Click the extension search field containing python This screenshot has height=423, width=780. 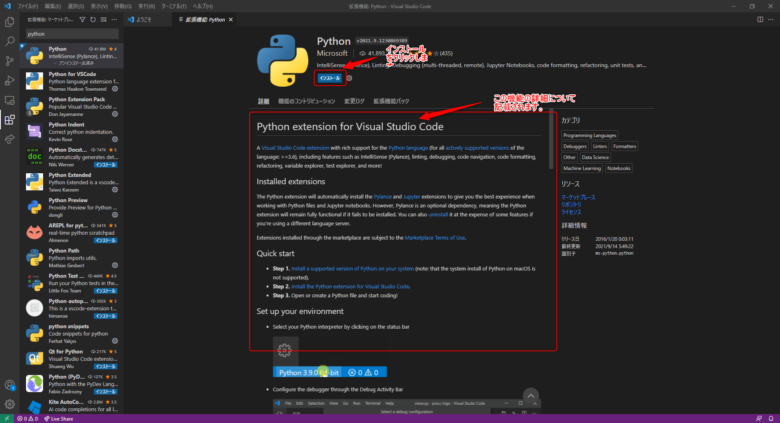(72, 34)
